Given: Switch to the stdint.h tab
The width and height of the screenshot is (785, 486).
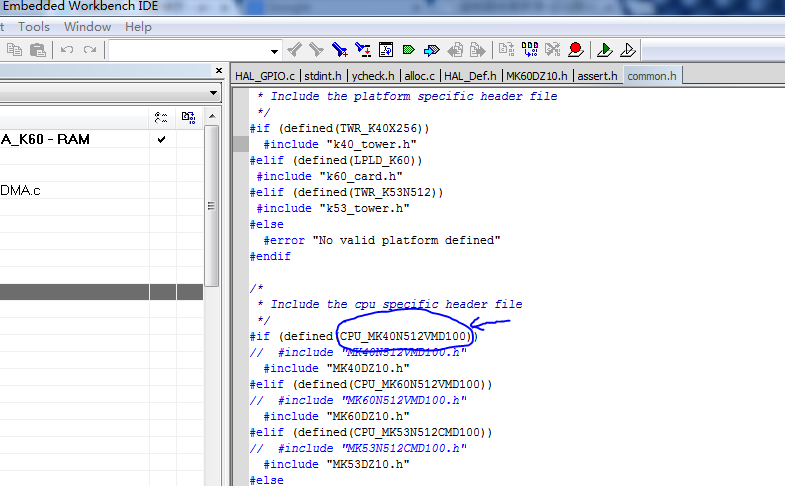Looking at the screenshot, I should tap(323, 76).
